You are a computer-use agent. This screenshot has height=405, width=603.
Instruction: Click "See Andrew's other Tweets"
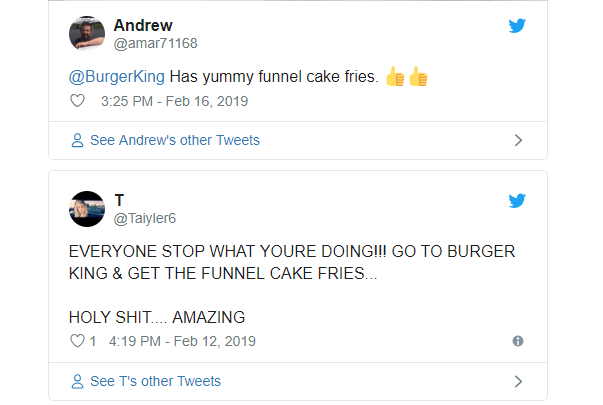click(x=175, y=141)
